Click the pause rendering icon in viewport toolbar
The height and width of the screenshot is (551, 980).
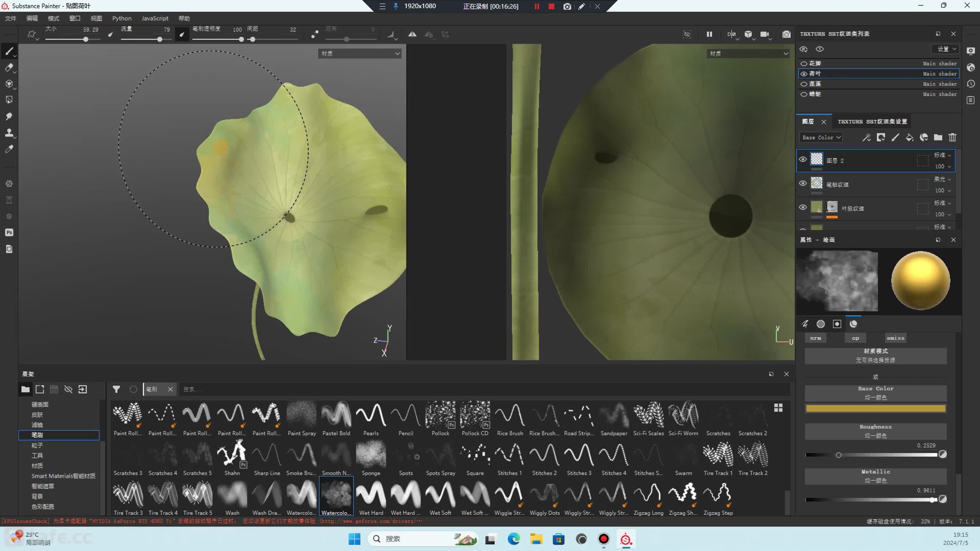709,34
